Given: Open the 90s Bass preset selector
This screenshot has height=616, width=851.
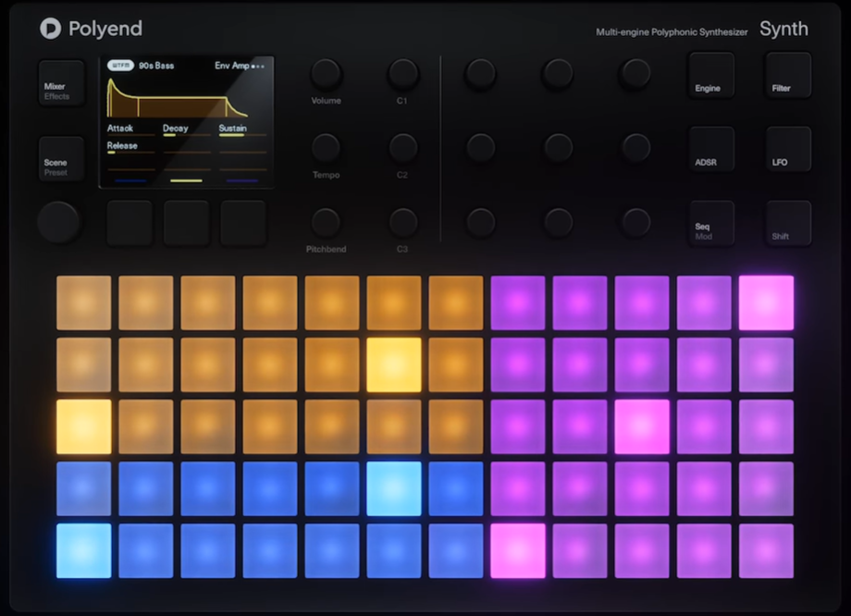Looking at the screenshot, I should tap(155, 66).
